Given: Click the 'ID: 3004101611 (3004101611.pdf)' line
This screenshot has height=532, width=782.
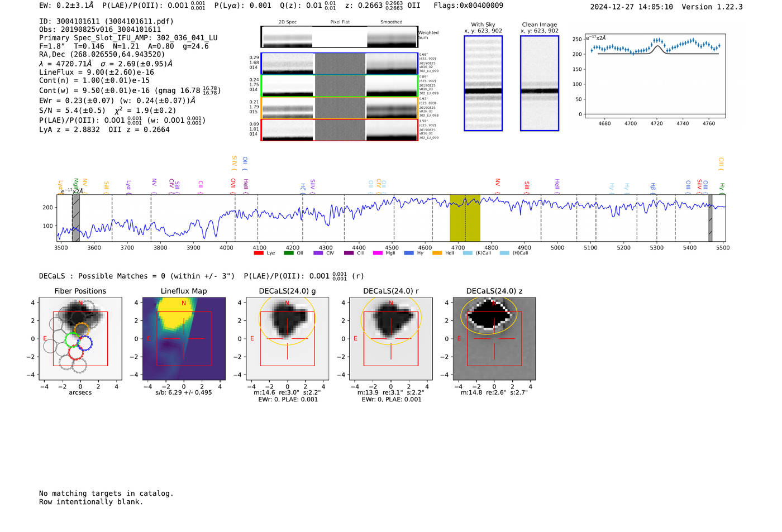Looking at the screenshot, I should 106,21.
